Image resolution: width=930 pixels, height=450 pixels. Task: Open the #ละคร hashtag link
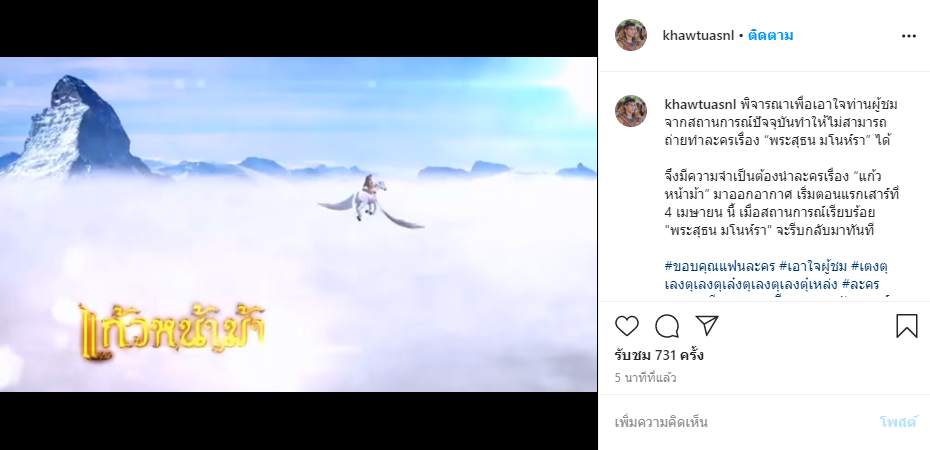click(861, 284)
